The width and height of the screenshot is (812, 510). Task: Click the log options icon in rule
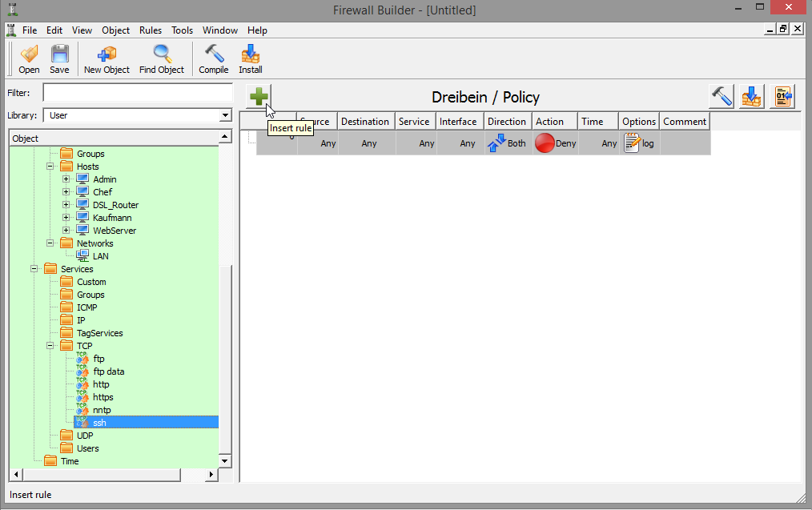coord(631,143)
